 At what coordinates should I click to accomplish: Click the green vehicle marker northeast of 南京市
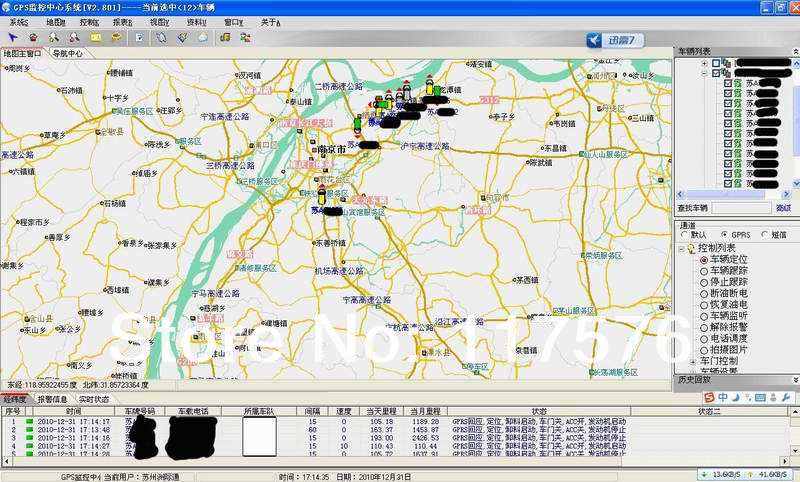(x=358, y=125)
